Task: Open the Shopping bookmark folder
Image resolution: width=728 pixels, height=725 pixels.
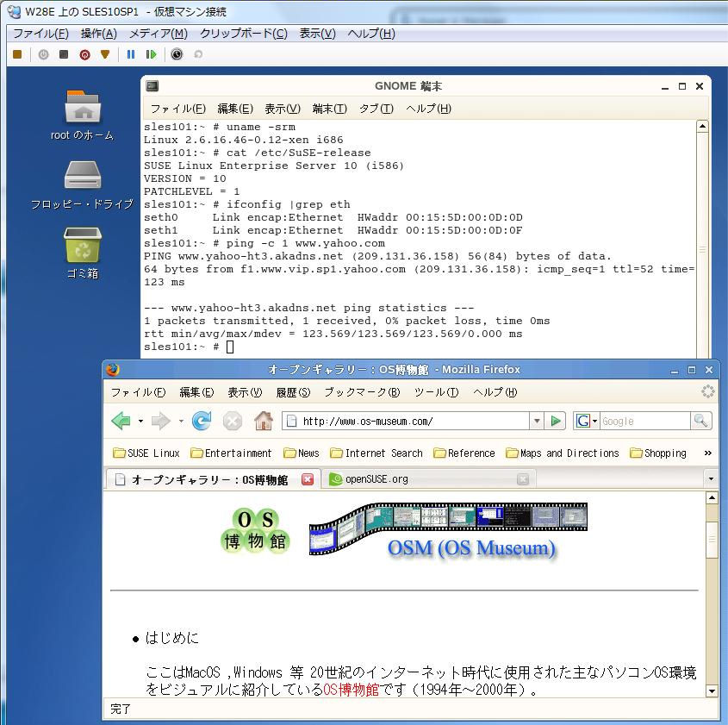Action: pos(658,453)
